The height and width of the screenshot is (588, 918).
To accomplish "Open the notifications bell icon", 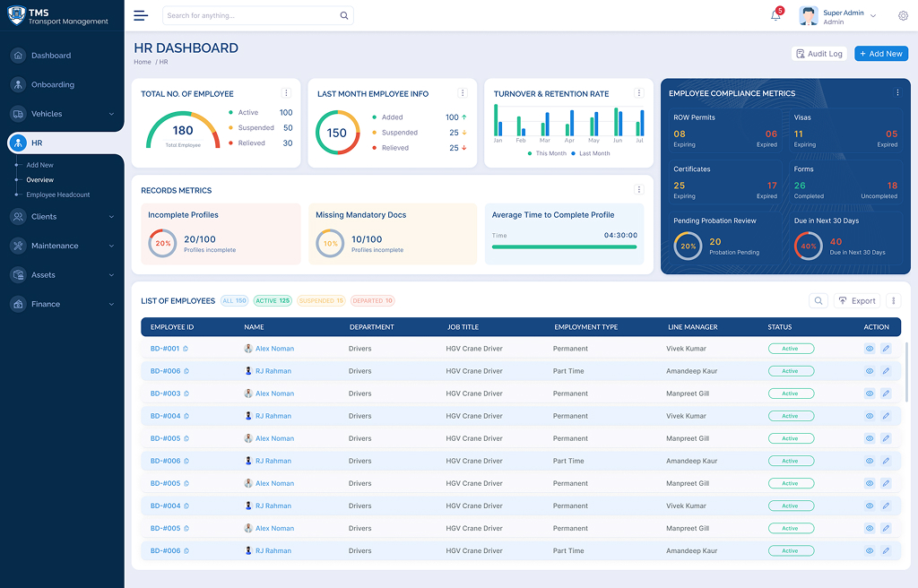I will pos(775,15).
